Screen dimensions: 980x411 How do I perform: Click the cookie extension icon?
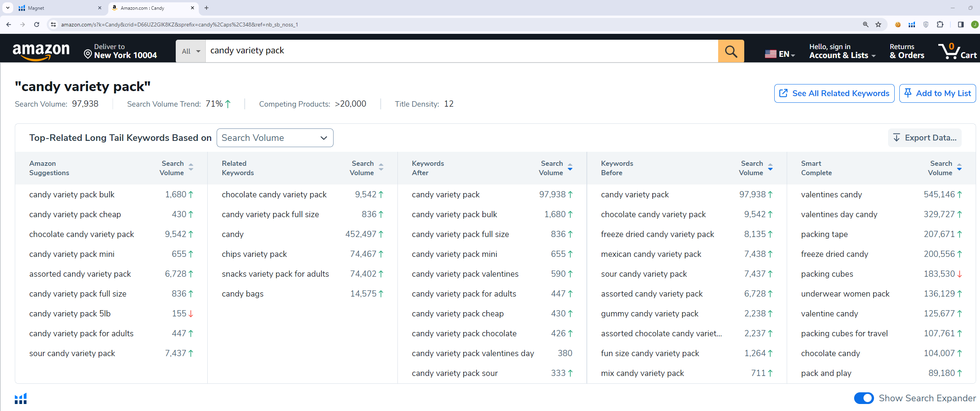[898, 25]
